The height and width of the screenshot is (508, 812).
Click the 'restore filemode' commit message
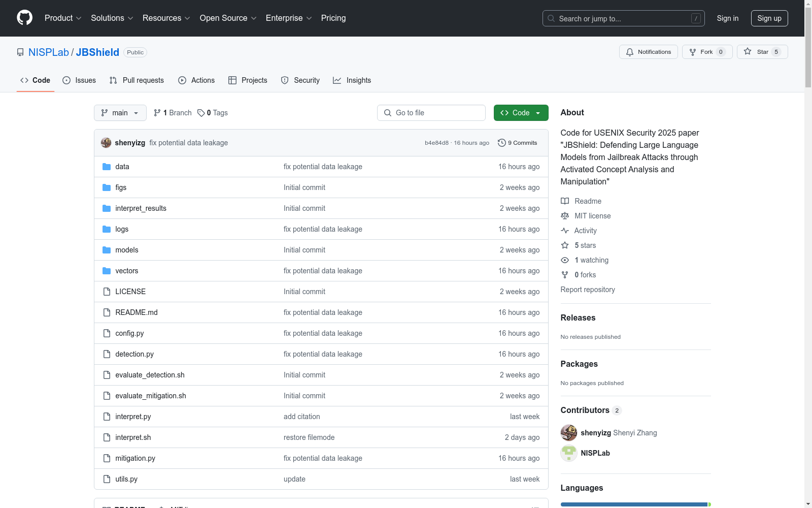click(x=309, y=437)
